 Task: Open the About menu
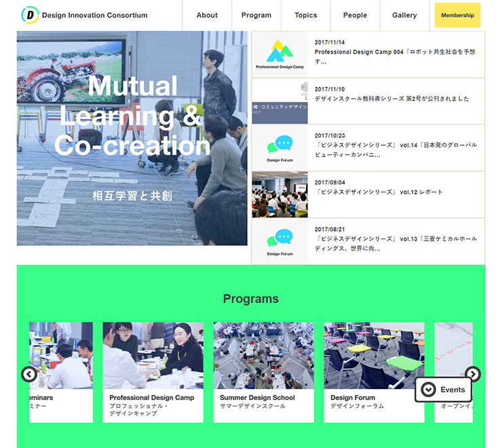coord(207,15)
